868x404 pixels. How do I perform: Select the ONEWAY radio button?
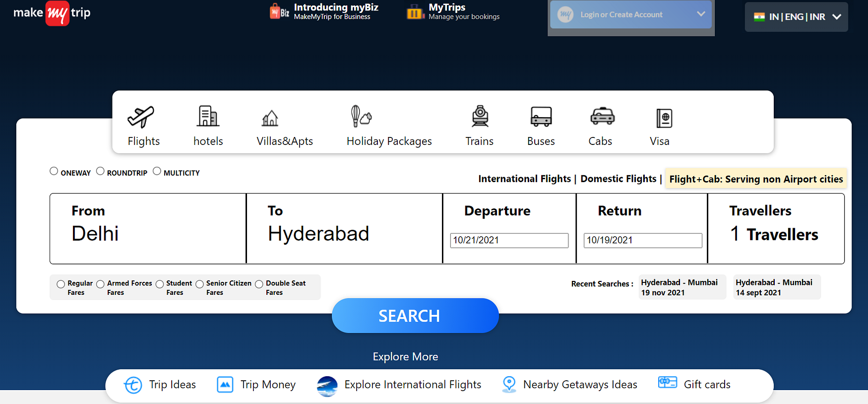click(54, 171)
